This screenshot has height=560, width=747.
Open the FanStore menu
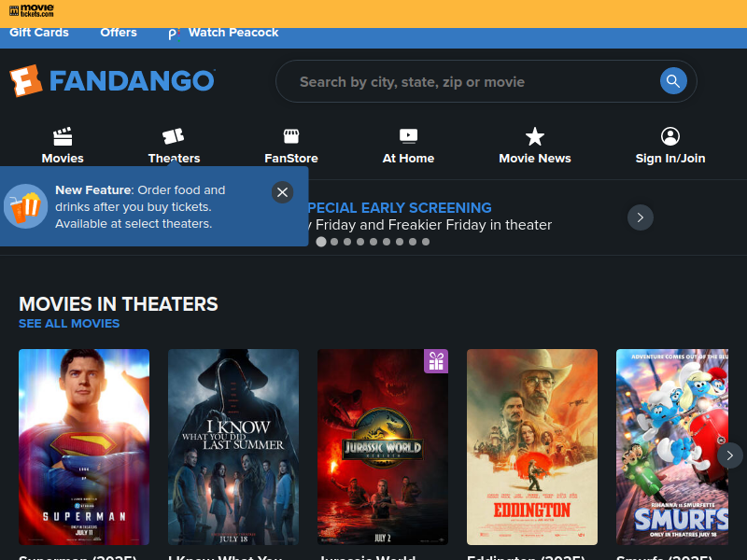291,146
